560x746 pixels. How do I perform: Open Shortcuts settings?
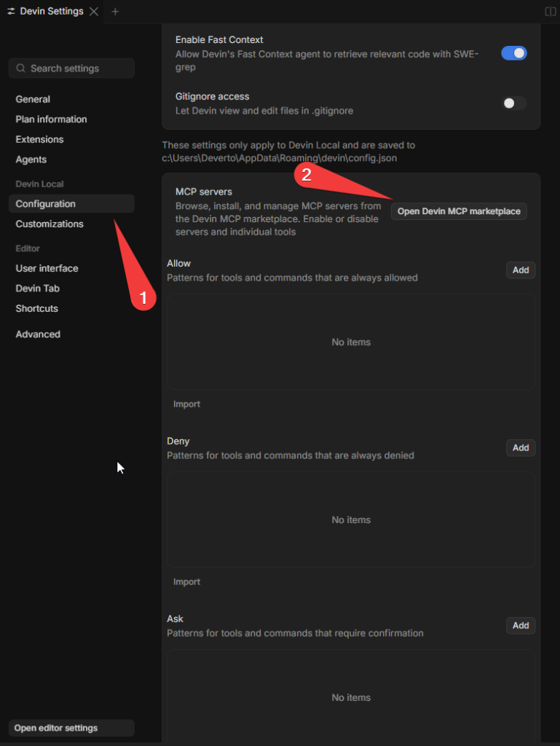pyautogui.click(x=36, y=308)
